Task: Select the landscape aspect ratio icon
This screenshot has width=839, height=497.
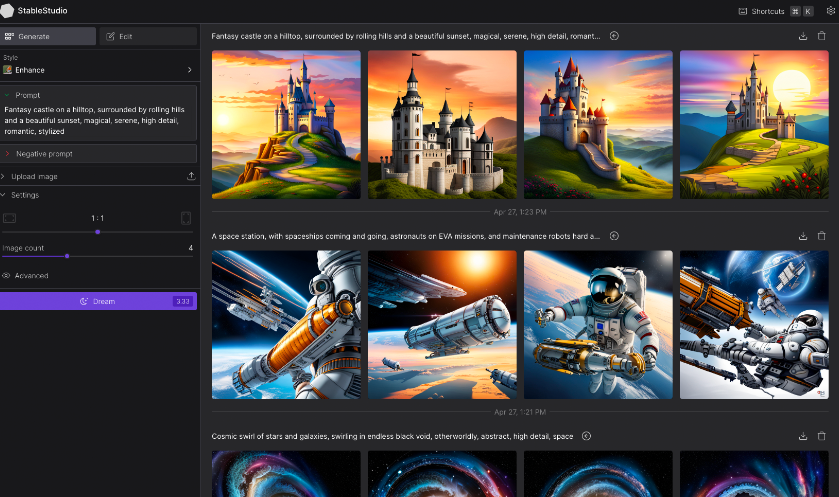Action: [10, 218]
